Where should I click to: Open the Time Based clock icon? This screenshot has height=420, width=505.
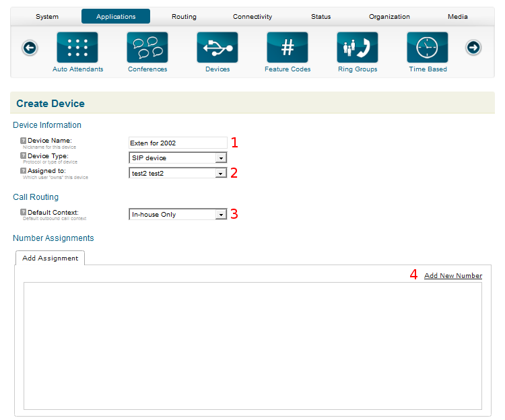[428, 48]
